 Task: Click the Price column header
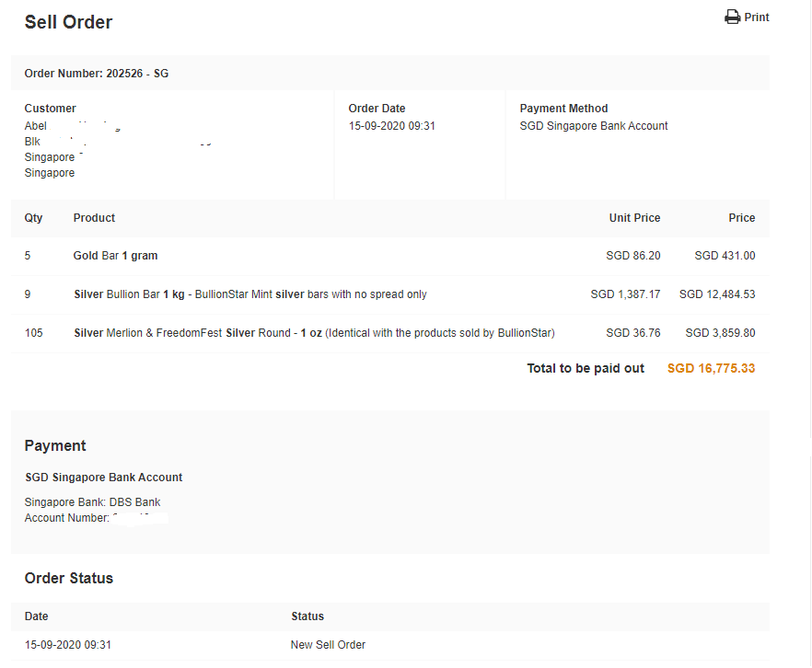coord(741,218)
